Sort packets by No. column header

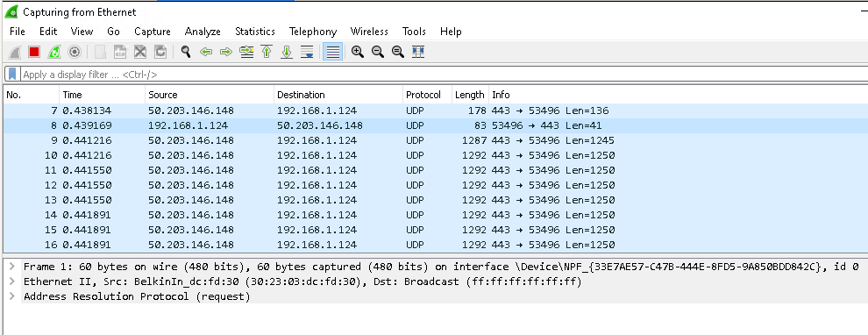31,95
